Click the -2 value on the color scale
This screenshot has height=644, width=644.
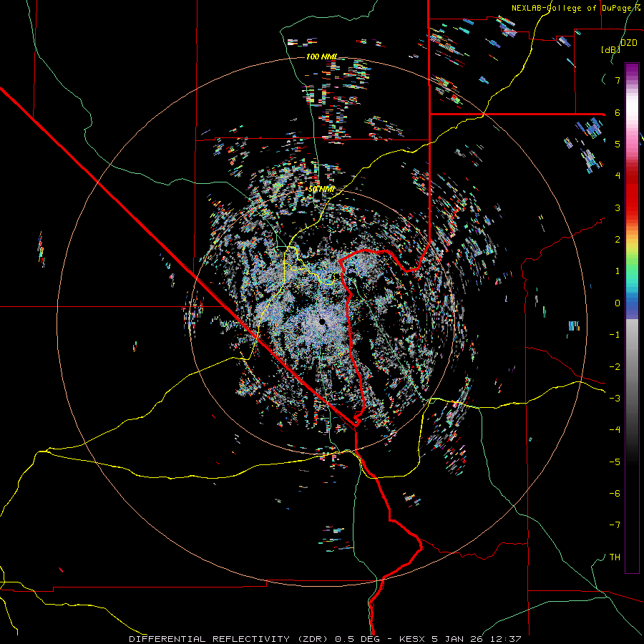click(615, 367)
